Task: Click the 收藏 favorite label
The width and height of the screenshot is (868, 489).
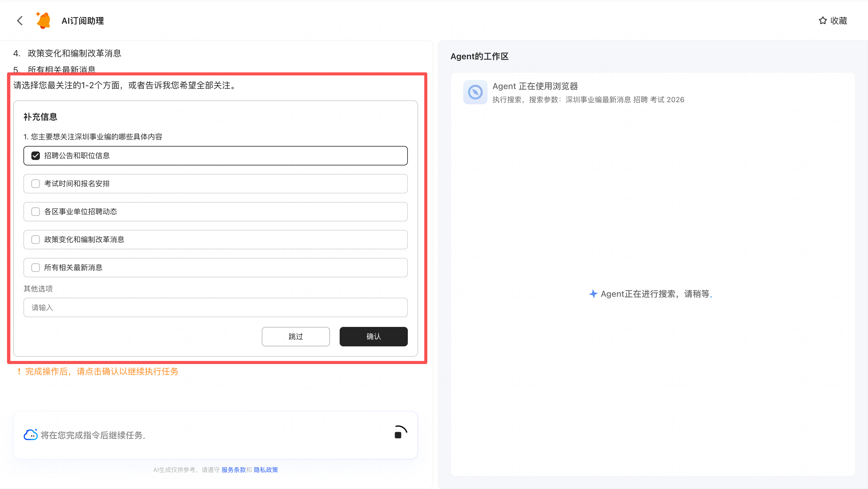Action: 838,21
